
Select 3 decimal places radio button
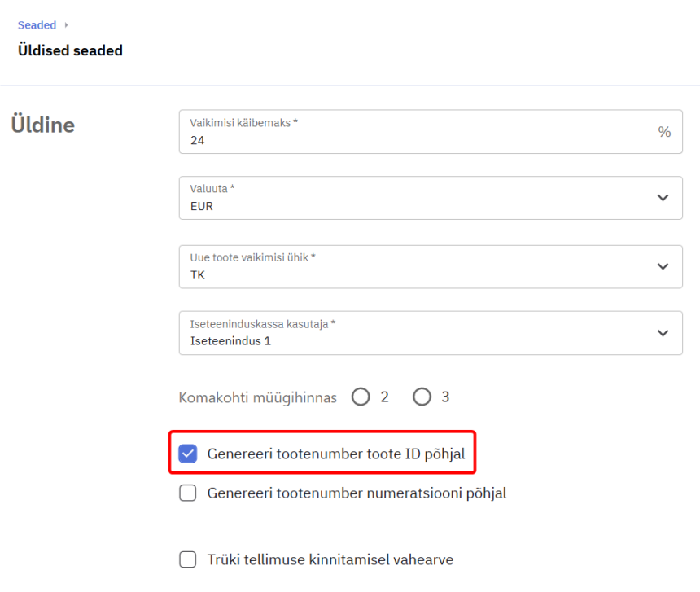click(422, 397)
